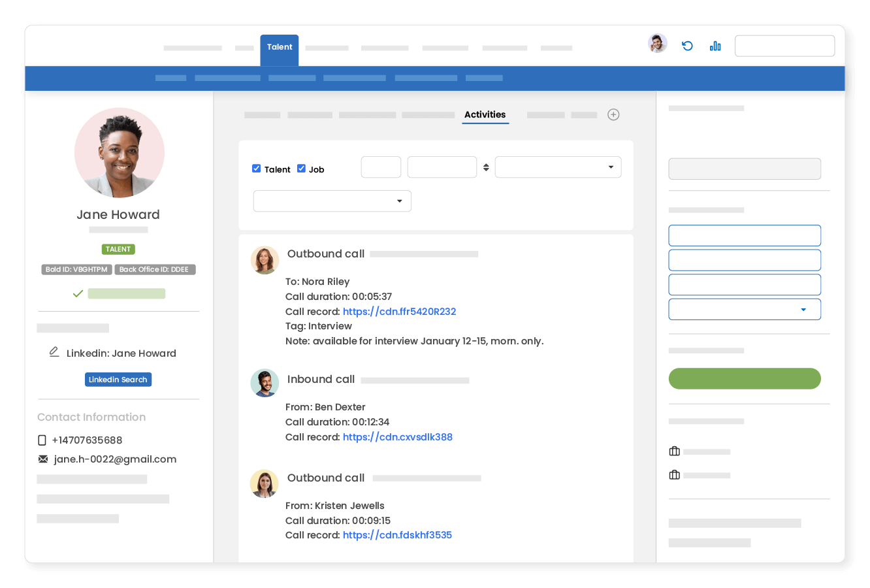
Task: Click the refresh arrow icon in the header
Action: 686,46
